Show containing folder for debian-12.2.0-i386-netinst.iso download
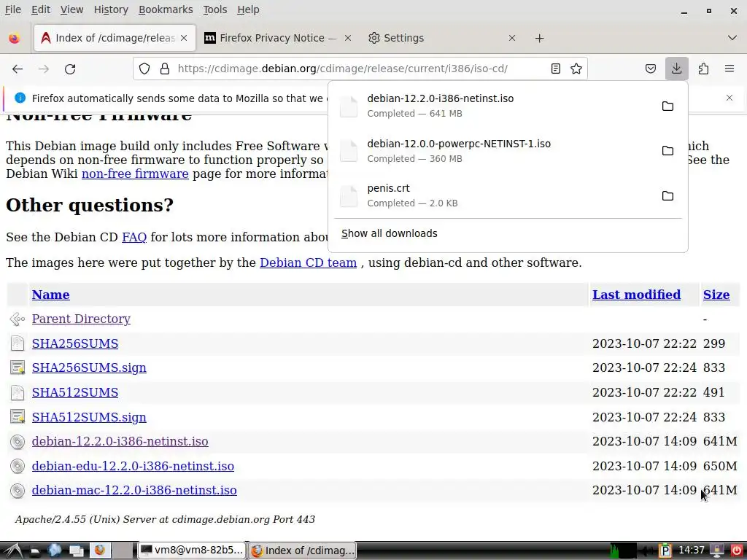This screenshot has height=560, width=747. [x=667, y=106]
